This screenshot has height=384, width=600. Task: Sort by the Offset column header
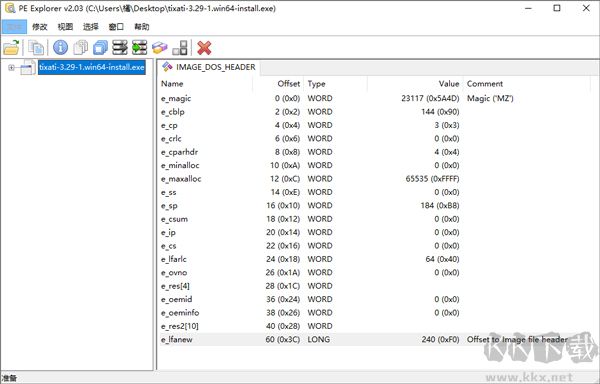pyautogui.click(x=278, y=84)
